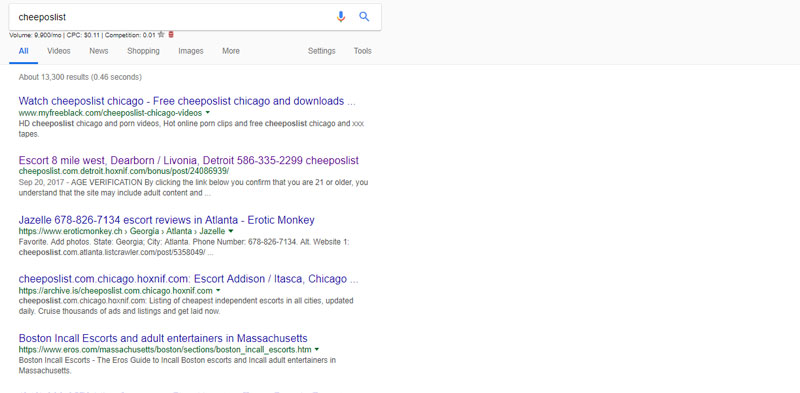Viewport: 800px width, 393px height.
Task: Open the Boston Incall result title
Action: (163, 338)
